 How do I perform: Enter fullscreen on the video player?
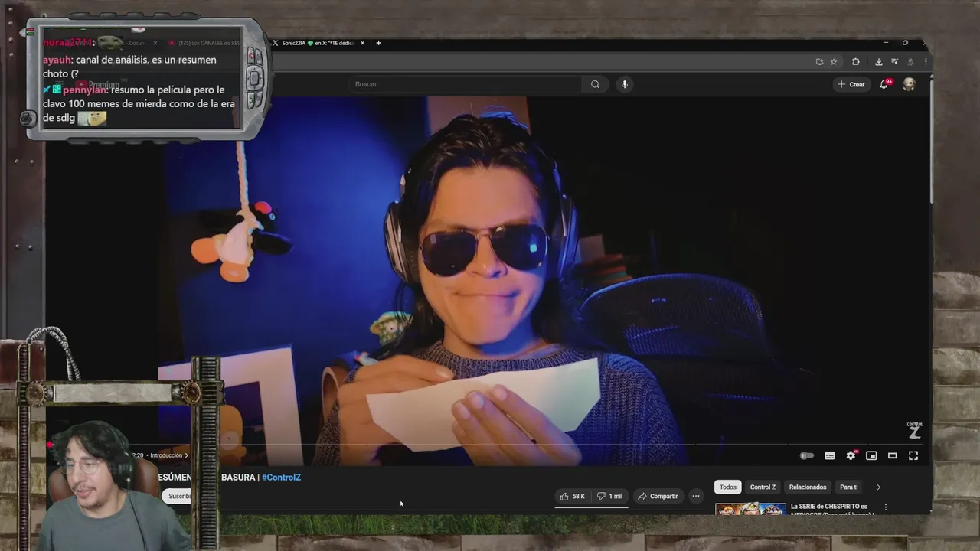tap(913, 455)
